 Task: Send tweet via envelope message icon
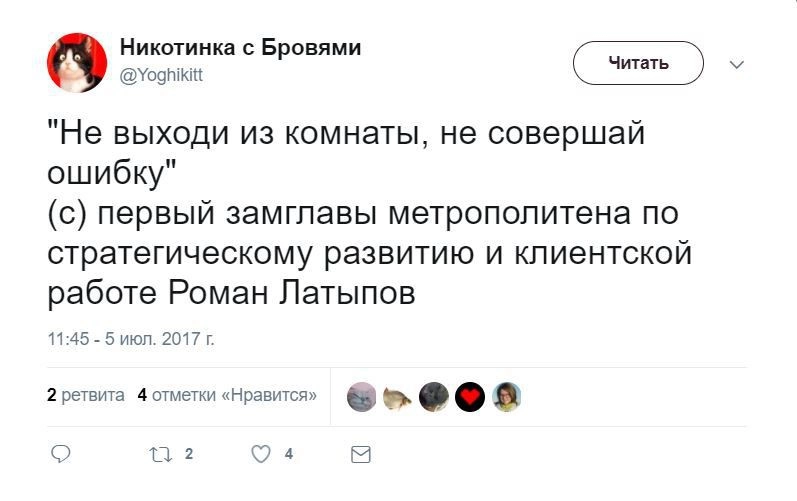coord(361,454)
